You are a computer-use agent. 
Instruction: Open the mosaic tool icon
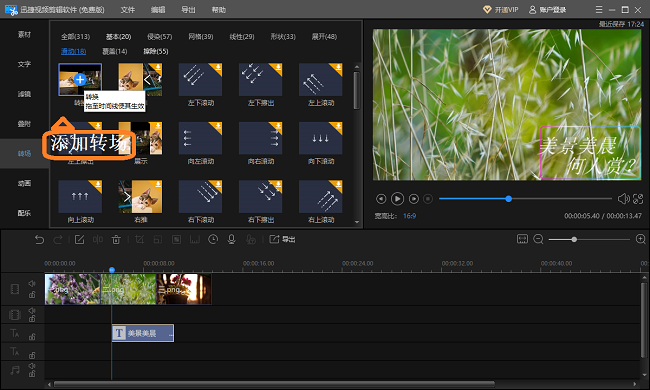[177, 240]
